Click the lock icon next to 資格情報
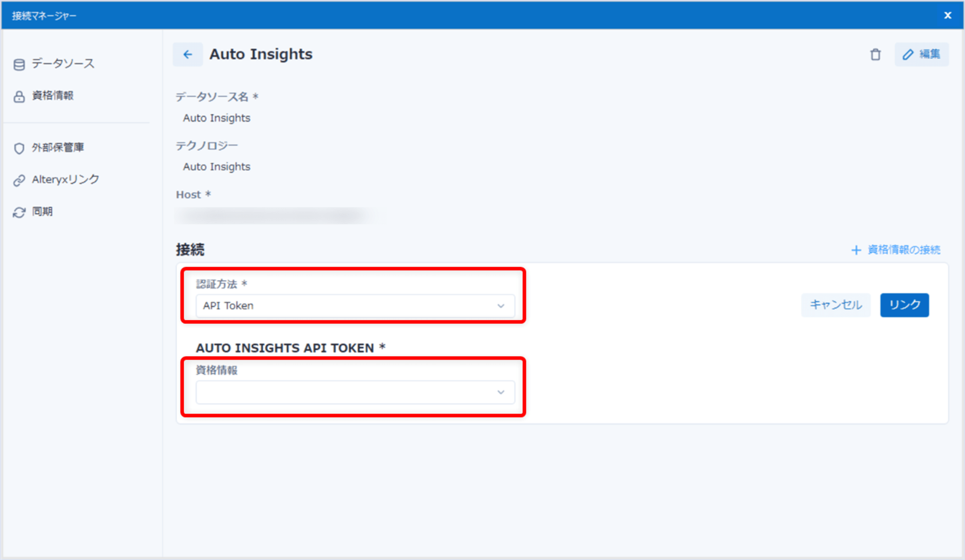The width and height of the screenshot is (965, 560). click(x=19, y=96)
